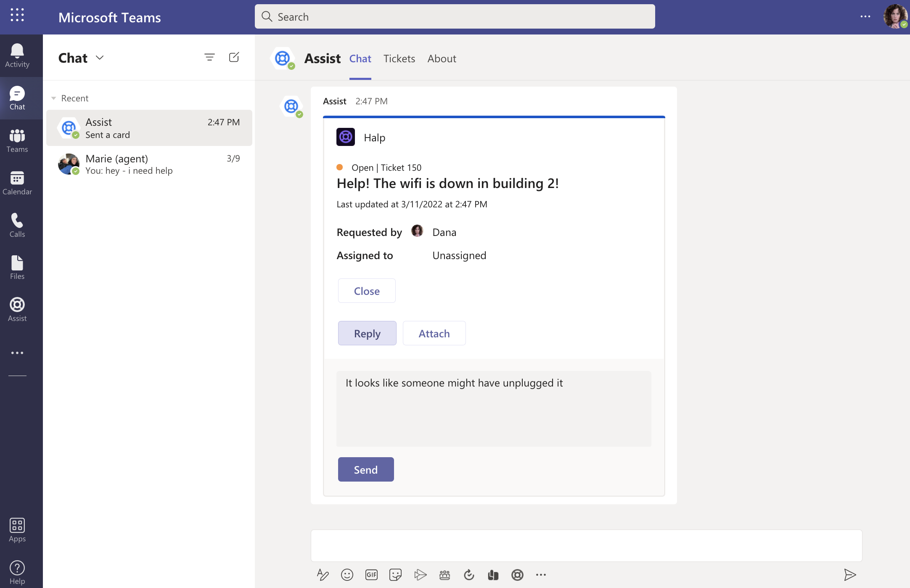Collapse the Recent chats section

(53, 98)
